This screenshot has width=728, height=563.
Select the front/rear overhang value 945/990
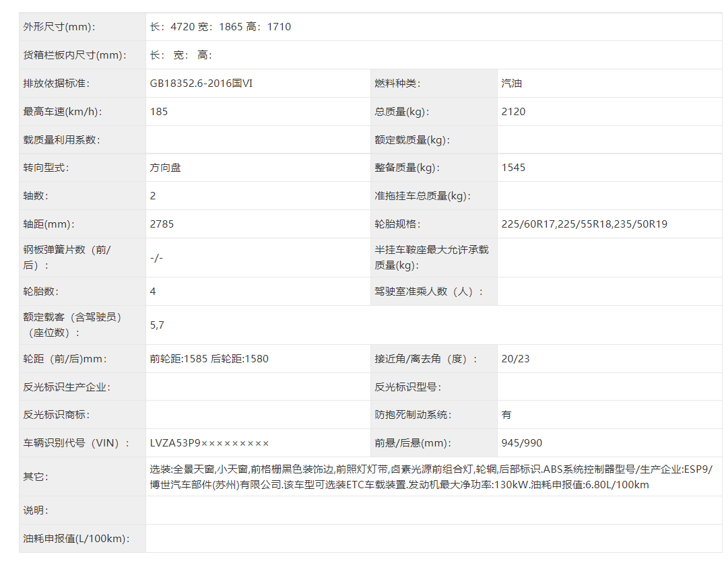[521, 443]
